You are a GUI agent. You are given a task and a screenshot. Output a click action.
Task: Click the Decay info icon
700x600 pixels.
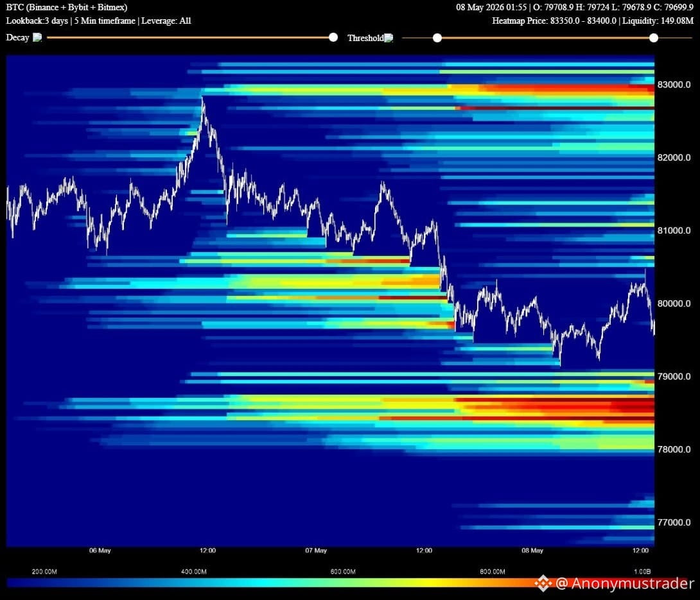click(37, 37)
